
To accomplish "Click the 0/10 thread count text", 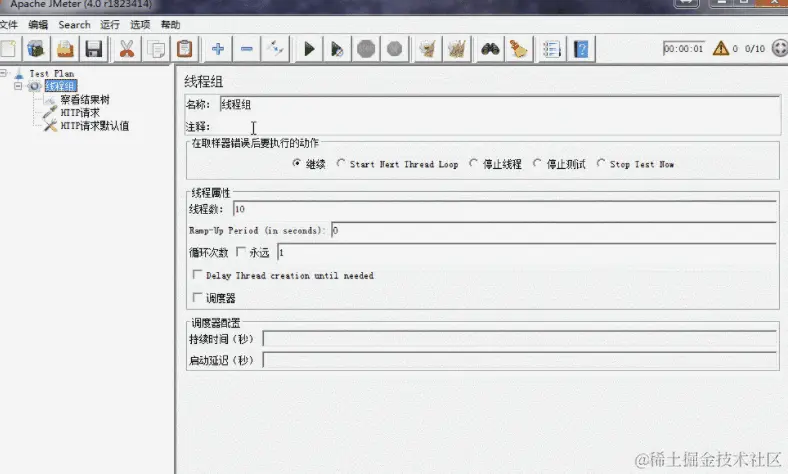I will (x=754, y=49).
